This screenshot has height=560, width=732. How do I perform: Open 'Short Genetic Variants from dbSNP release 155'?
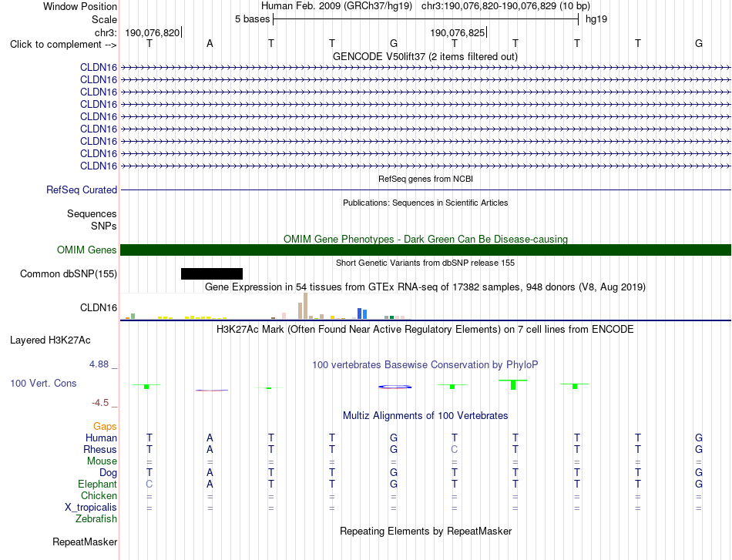click(x=425, y=263)
